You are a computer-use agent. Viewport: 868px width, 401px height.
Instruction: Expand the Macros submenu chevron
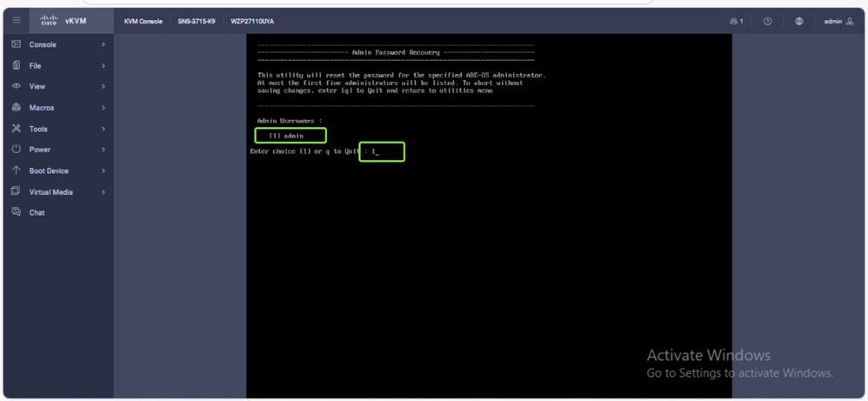103,108
